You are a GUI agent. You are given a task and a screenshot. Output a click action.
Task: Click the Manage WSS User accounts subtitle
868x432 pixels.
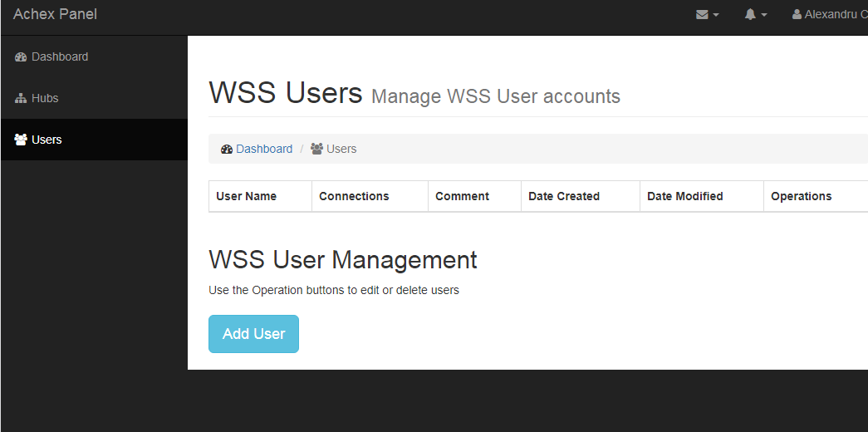(496, 96)
